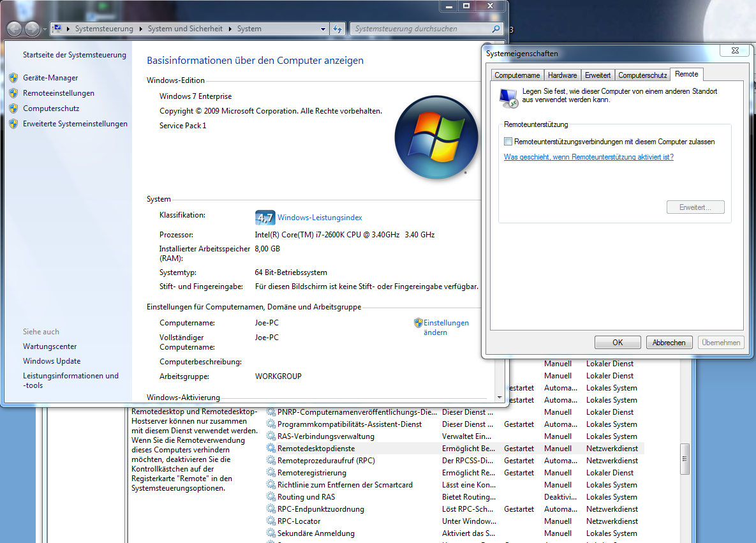Click the shield icon beside Computerschutz
756x543 pixels.
13,108
